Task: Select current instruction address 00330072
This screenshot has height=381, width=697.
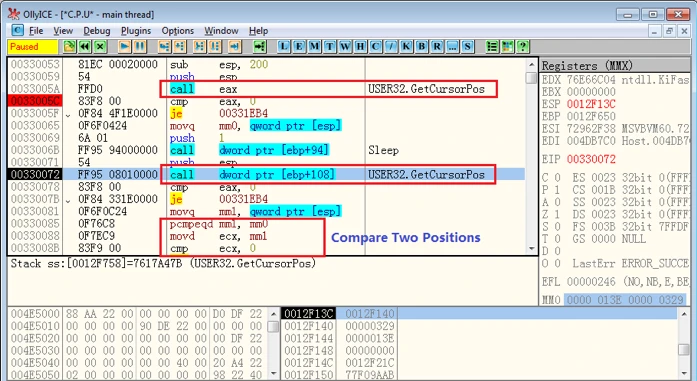Action: coord(35,174)
